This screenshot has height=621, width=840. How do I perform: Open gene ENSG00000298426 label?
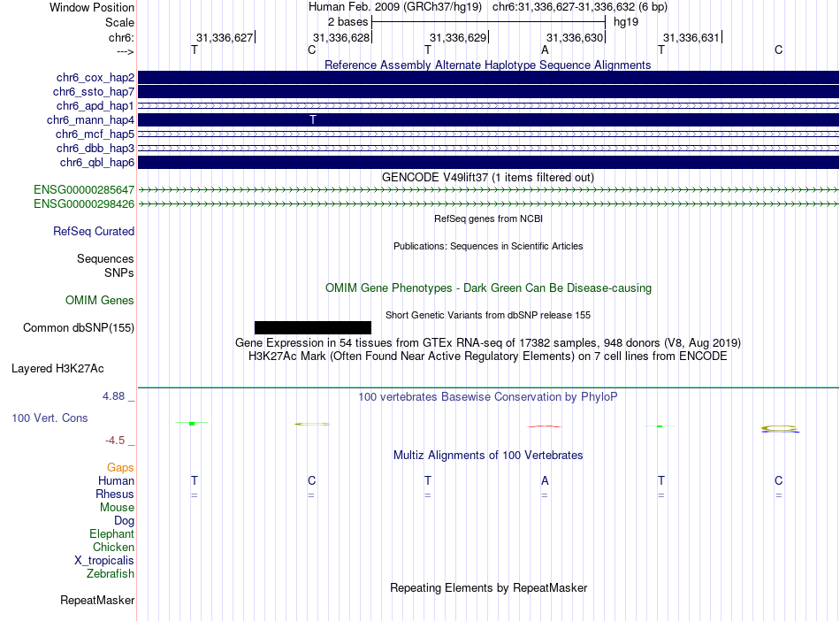[x=84, y=204]
